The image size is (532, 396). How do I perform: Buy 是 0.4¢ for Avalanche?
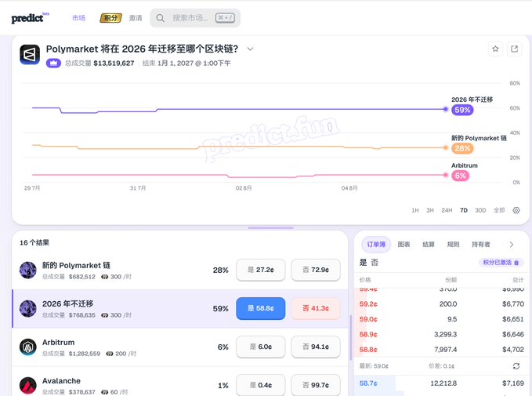261,385
